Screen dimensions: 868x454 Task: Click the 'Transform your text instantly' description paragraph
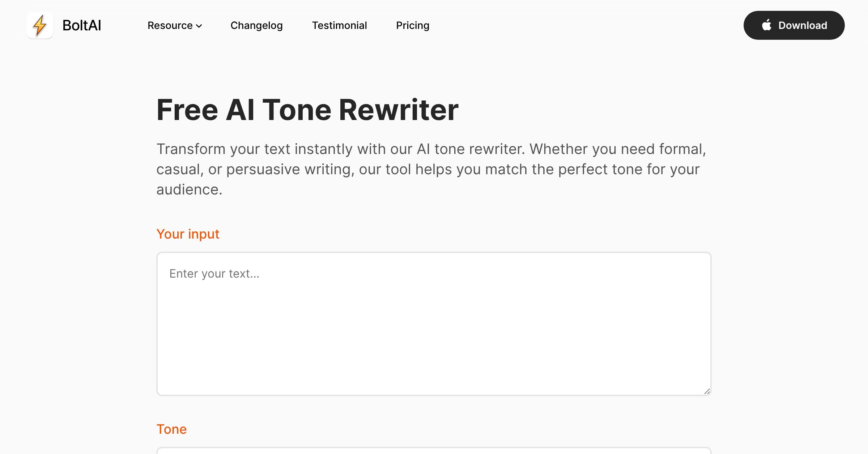pos(431,169)
